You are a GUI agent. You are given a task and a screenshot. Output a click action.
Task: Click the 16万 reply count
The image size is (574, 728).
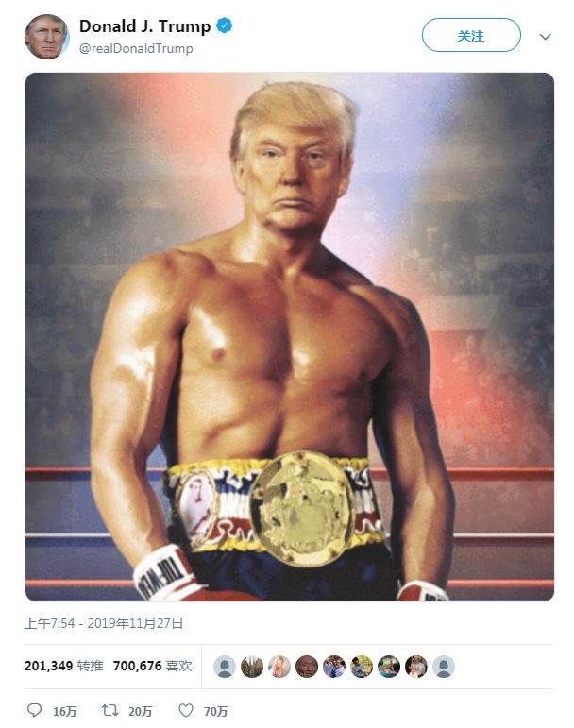64,711
